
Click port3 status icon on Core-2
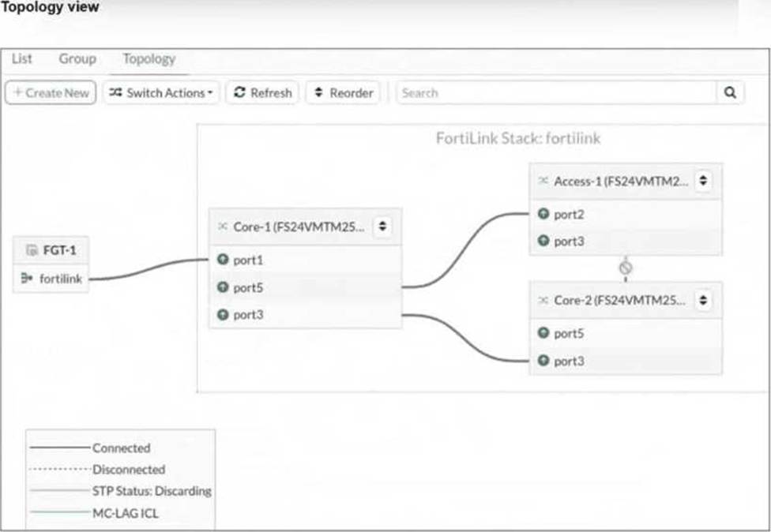(543, 361)
